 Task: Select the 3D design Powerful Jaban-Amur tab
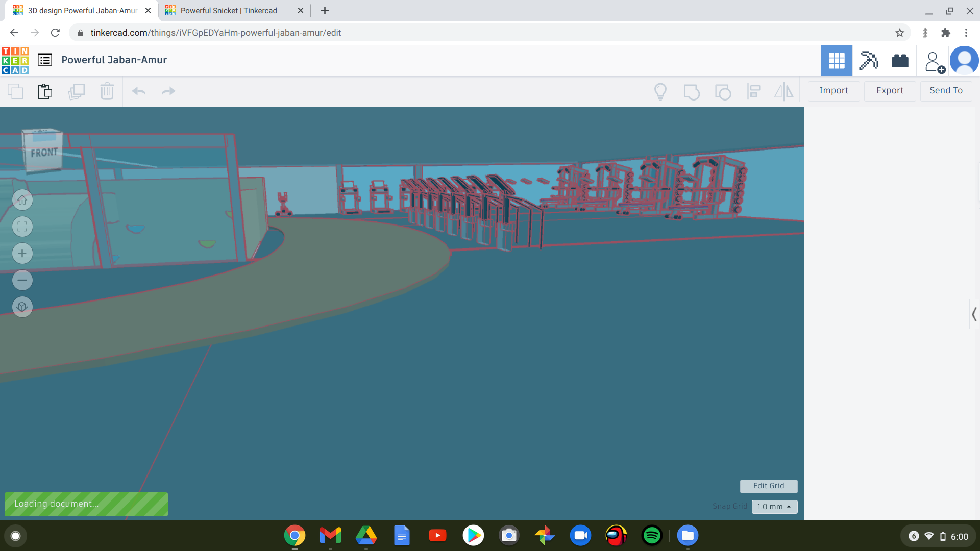pos(82,11)
